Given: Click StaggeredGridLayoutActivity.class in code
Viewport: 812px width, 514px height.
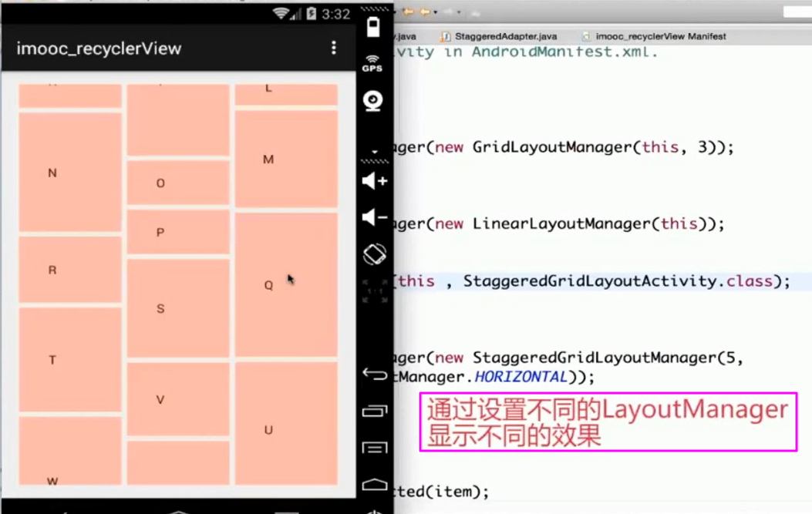Looking at the screenshot, I should [x=617, y=281].
